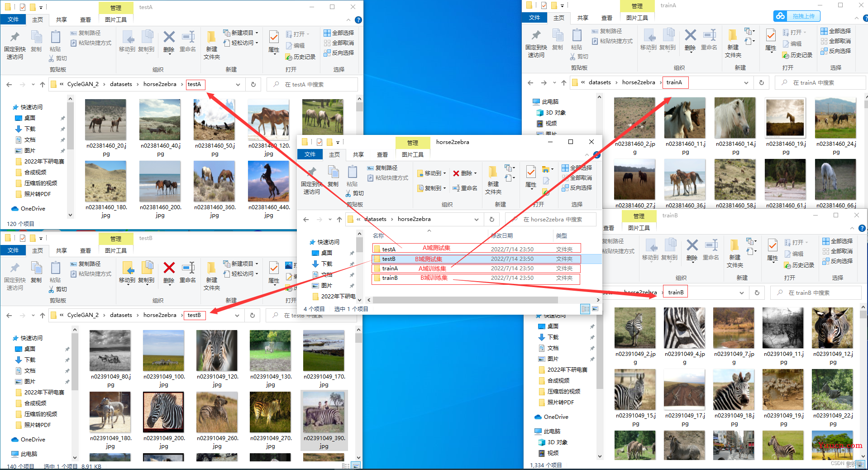Click Select none in horse2zebra window ribbon

click(x=577, y=178)
